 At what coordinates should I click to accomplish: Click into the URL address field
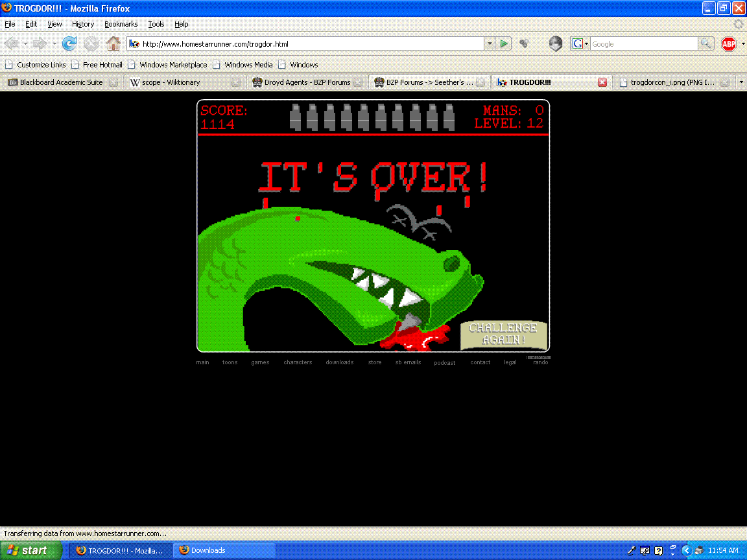point(312,44)
